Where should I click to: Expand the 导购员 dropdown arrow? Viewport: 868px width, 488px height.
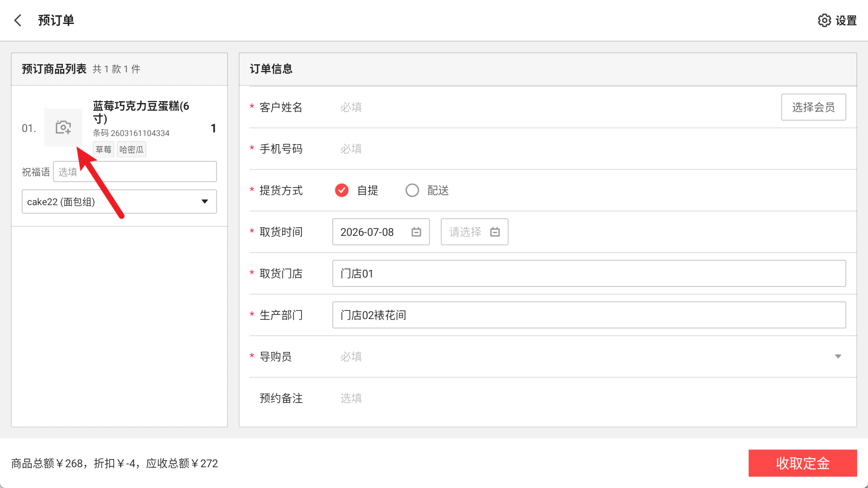tap(838, 357)
